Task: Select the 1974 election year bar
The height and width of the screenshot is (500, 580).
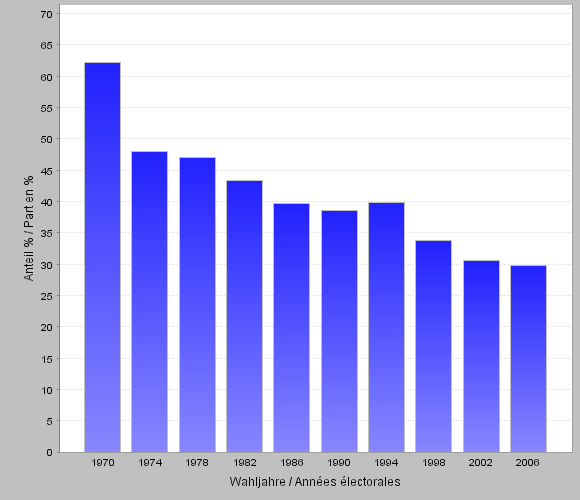Action: [x=149, y=302]
